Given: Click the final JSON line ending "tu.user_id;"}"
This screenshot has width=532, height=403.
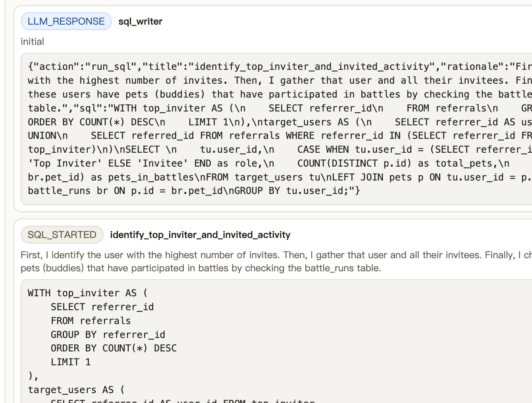Looking at the screenshot, I should pyautogui.click(x=194, y=191).
